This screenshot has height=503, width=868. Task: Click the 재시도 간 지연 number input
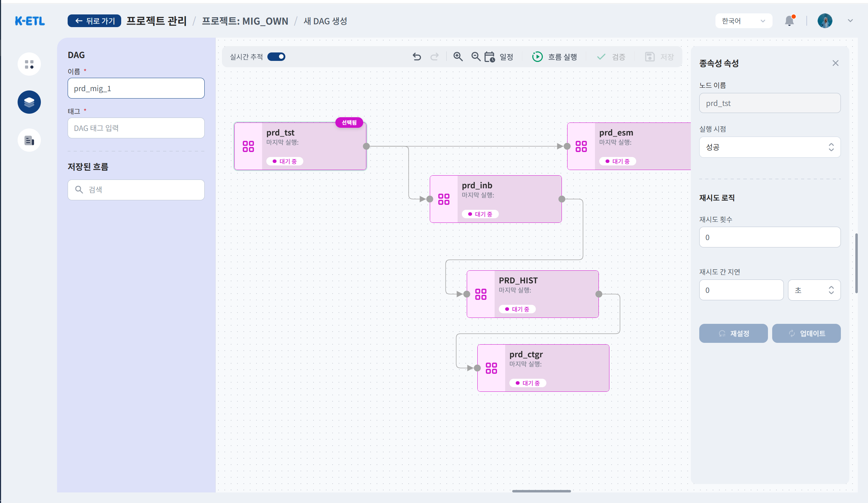click(x=741, y=290)
